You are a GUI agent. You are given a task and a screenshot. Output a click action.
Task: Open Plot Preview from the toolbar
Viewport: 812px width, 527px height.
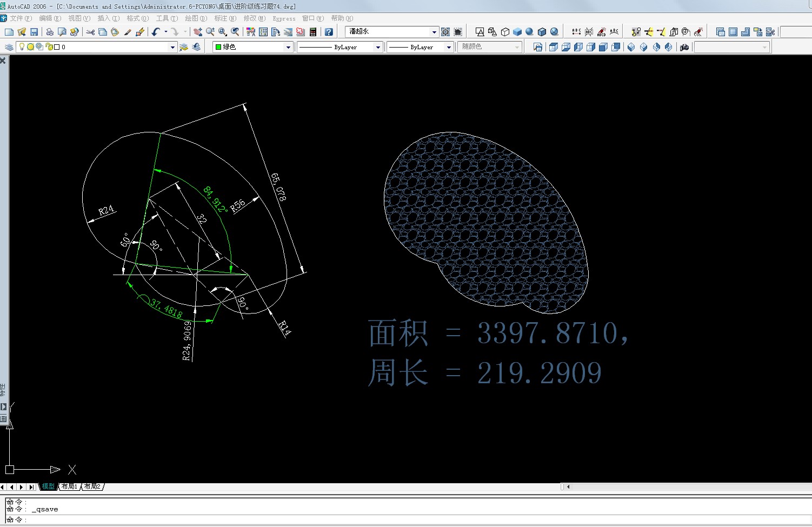62,32
